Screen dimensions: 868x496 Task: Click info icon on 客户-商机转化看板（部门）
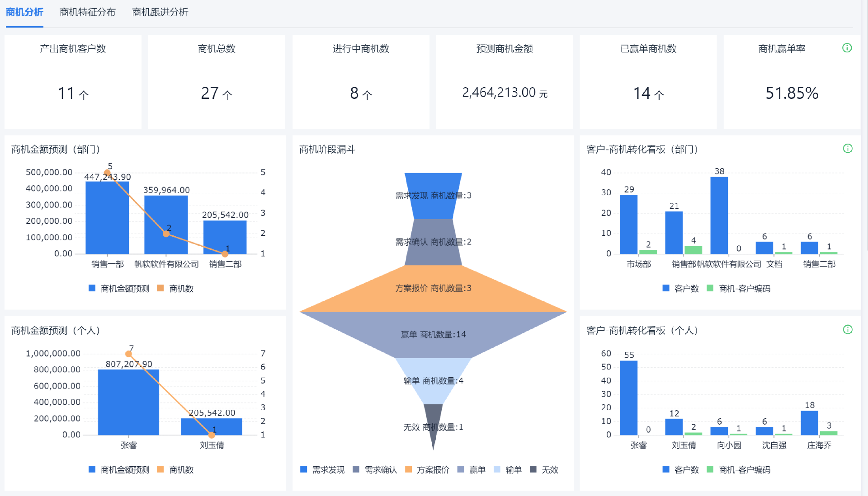848,149
